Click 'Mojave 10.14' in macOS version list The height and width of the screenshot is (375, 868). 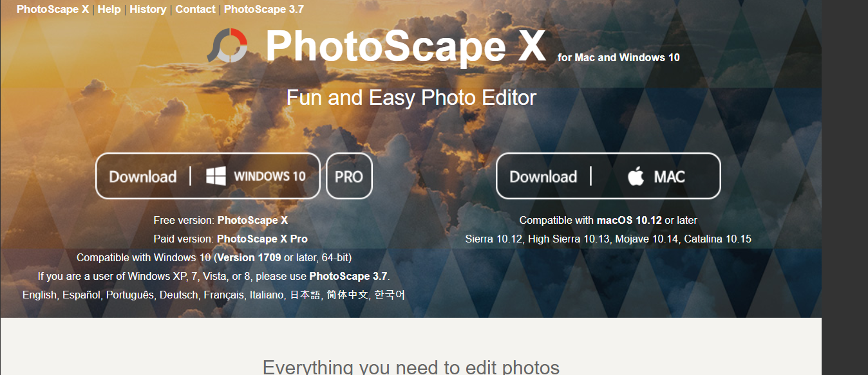pos(646,239)
